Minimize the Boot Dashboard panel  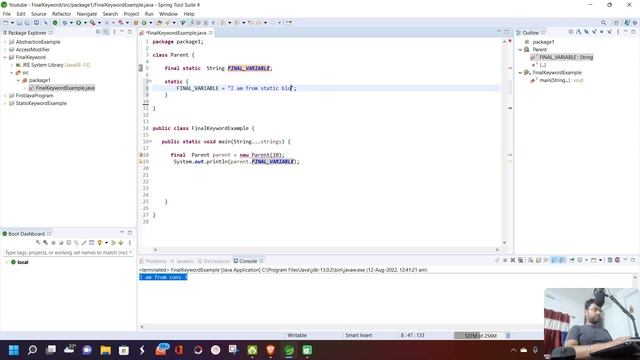click(122, 233)
